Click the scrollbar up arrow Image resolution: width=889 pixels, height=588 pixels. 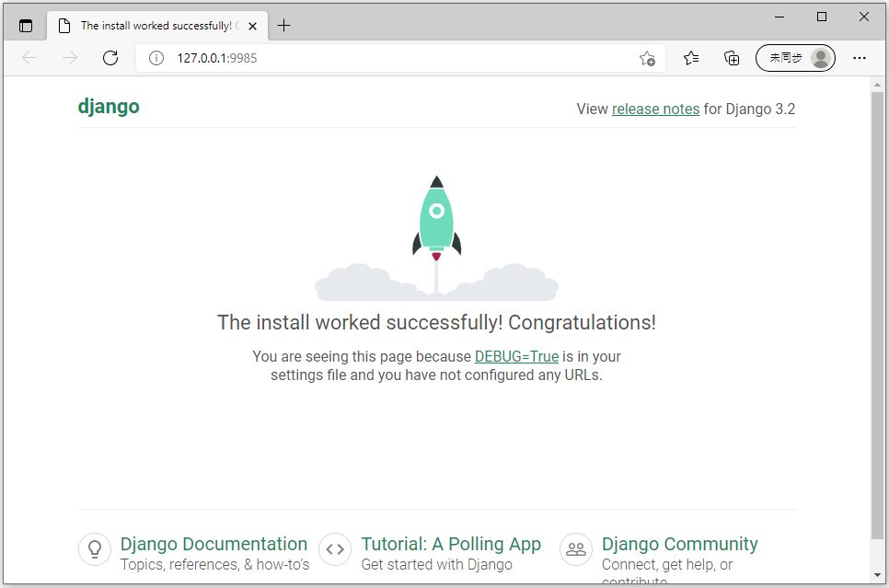(x=877, y=85)
